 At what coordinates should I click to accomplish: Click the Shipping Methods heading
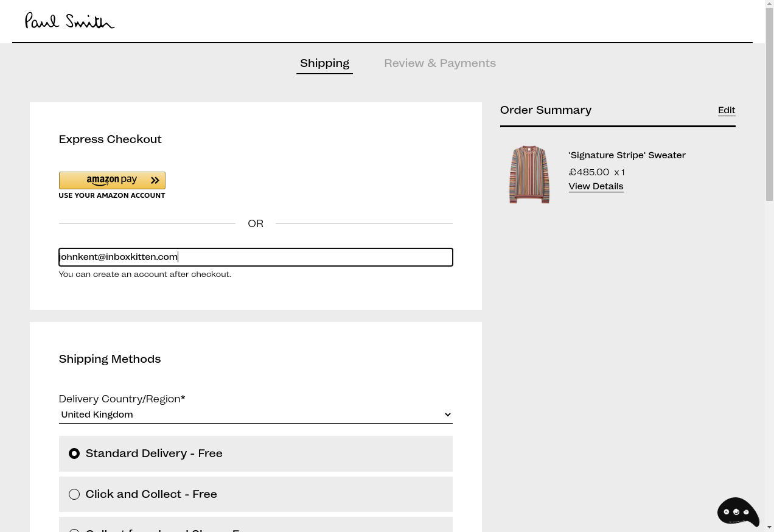tap(110, 359)
